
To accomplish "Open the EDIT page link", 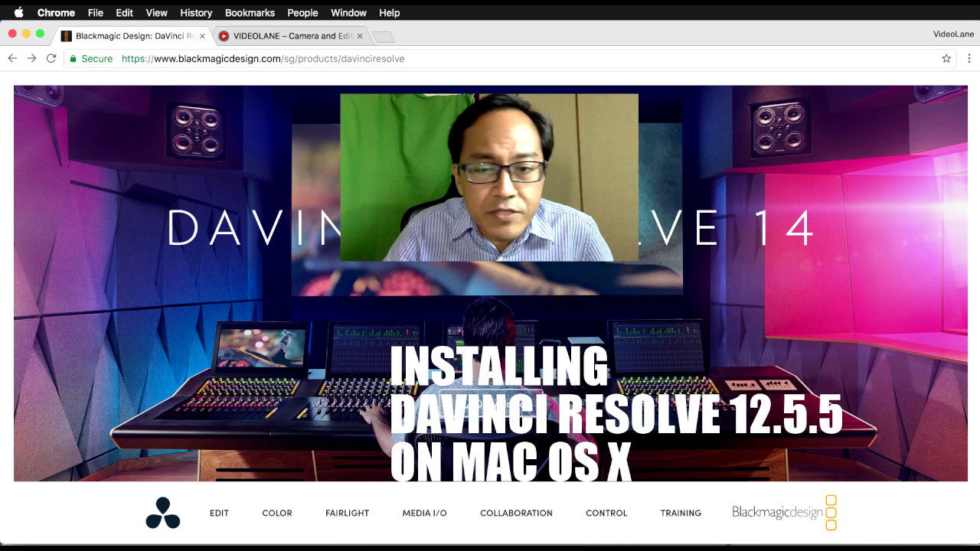I will point(219,514).
